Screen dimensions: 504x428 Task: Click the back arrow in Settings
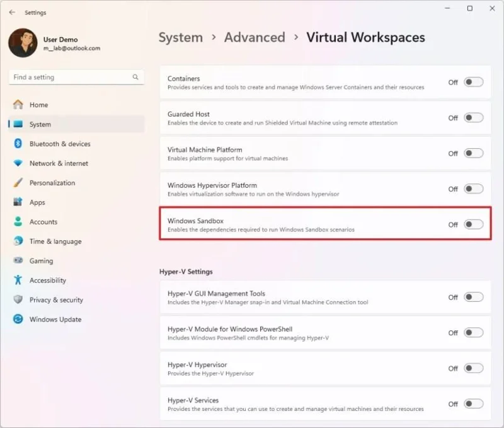click(12, 12)
